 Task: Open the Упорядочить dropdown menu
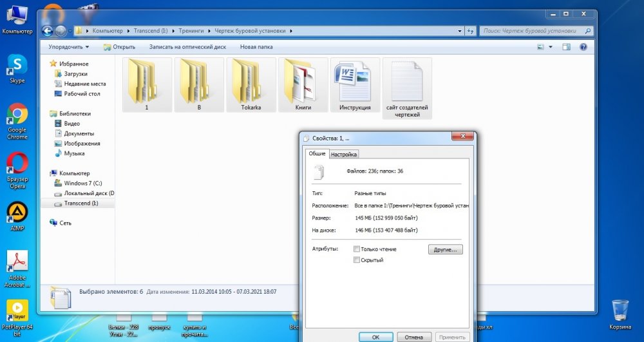click(x=68, y=47)
